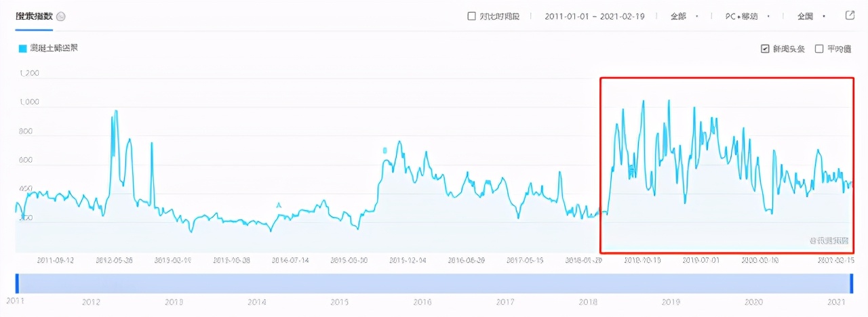Click the small 'A' news marker on chart

pyautogui.click(x=278, y=205)
